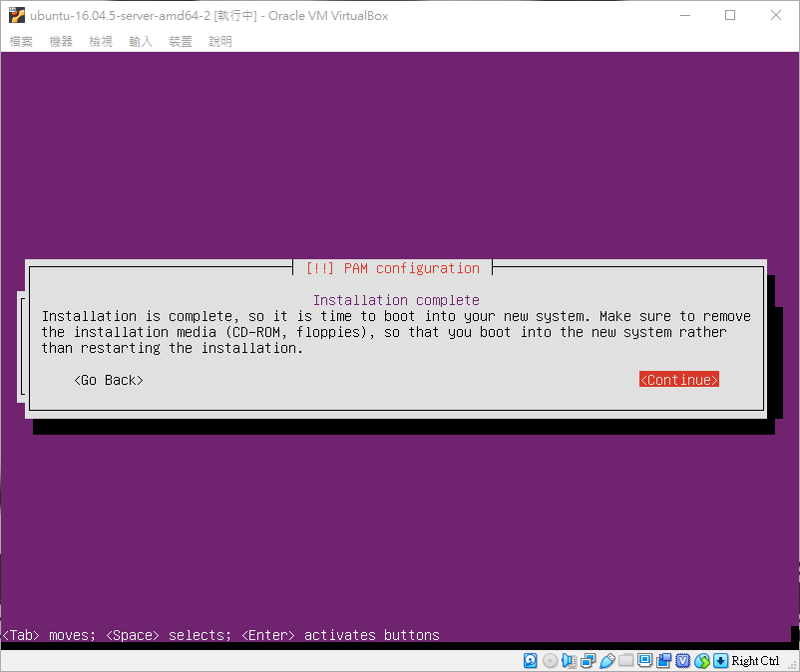800x672 pixels.
Task: Click the "[!!] PAM configuration" dialog title
Action: click(392, 268)
